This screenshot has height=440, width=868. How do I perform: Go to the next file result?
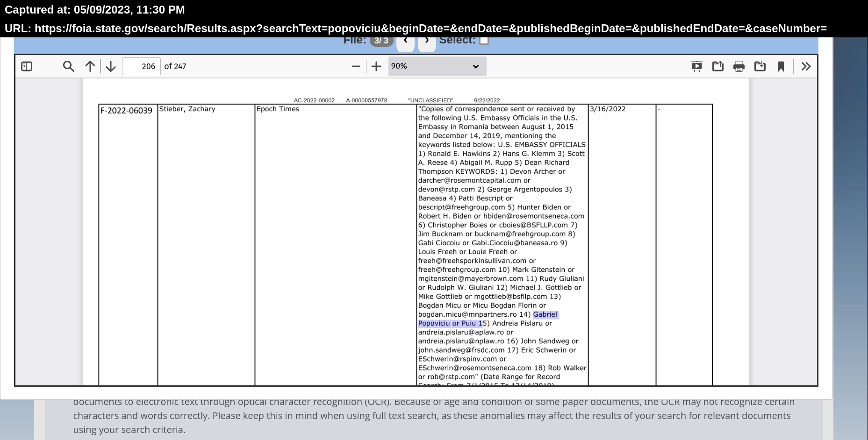click(x=427, y=42)
